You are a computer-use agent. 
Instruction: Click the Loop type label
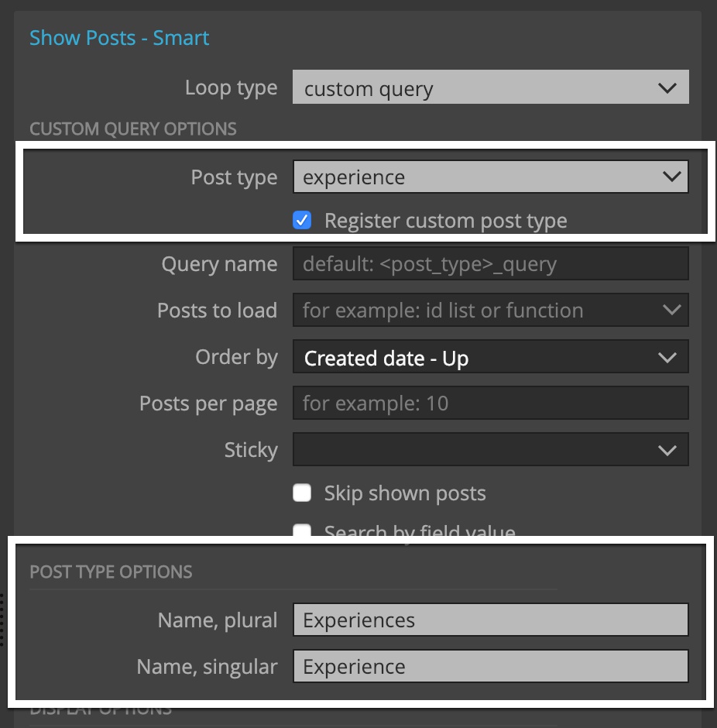(231, 88)
